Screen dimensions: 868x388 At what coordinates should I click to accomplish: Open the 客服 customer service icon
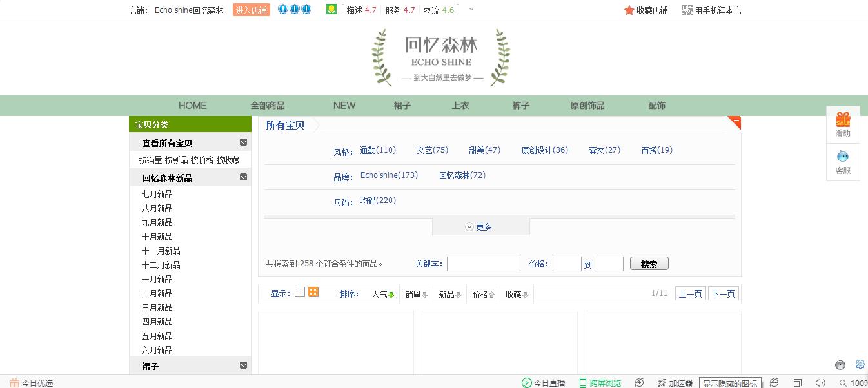point(842,157)
